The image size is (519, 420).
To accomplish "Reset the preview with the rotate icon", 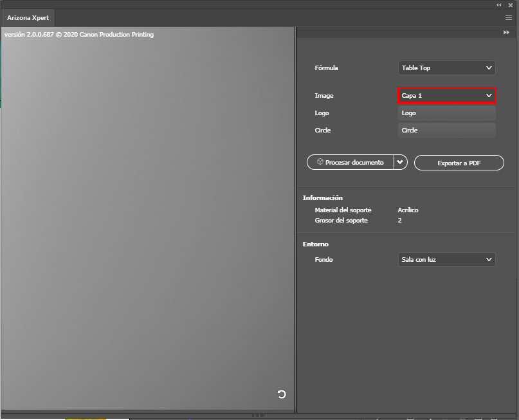I will [x=281, y=394].
